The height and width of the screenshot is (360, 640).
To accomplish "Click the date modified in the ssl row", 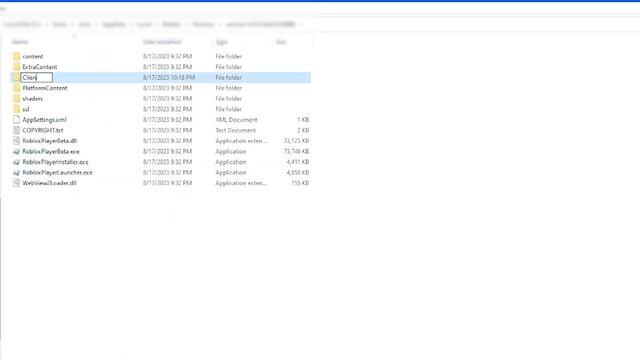I will tap(167, 109).
